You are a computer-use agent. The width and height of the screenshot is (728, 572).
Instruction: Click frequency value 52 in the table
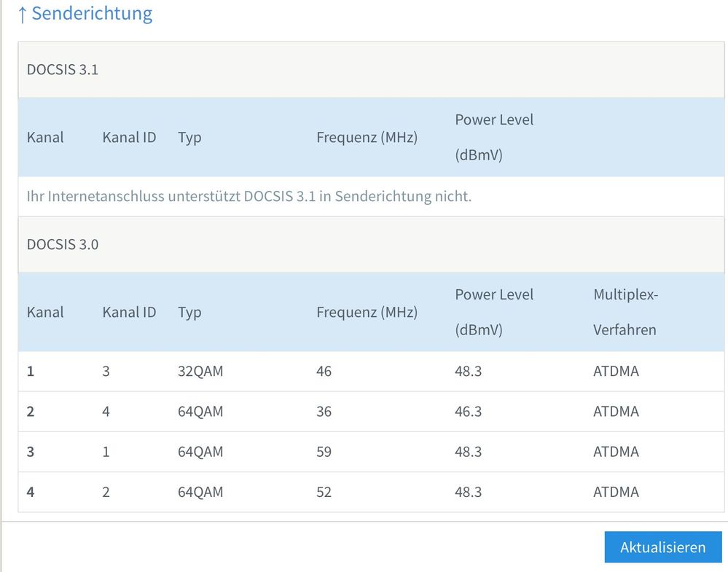[324, 492]
